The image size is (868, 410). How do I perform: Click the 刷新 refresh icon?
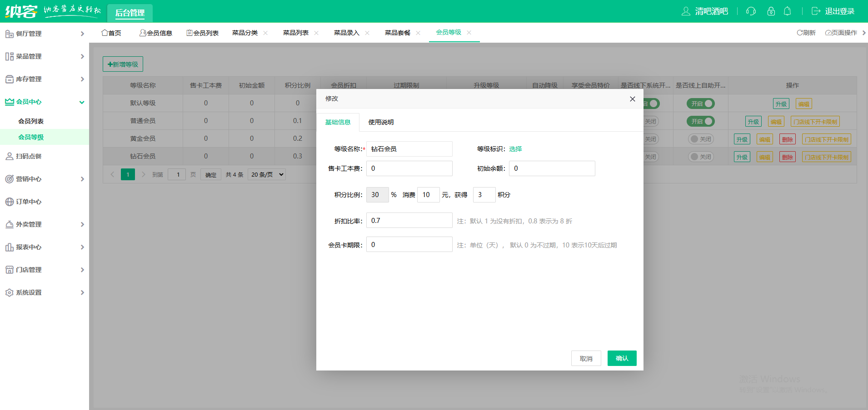coord(800,33)
